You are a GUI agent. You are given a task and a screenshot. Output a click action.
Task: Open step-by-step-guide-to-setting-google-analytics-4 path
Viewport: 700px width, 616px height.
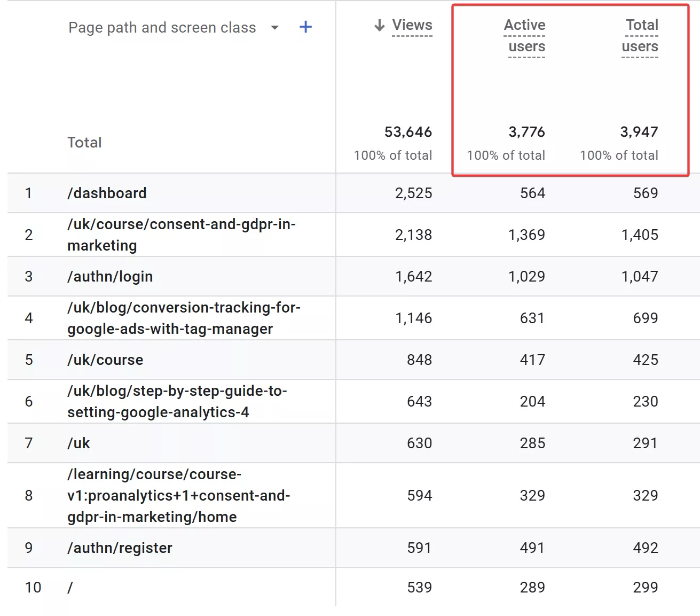pos(177,401)
